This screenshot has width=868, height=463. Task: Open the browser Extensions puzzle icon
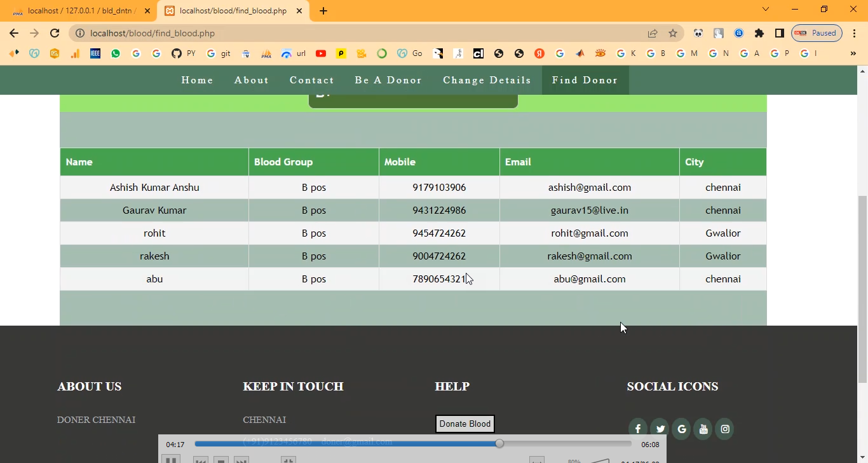[759, 33]
